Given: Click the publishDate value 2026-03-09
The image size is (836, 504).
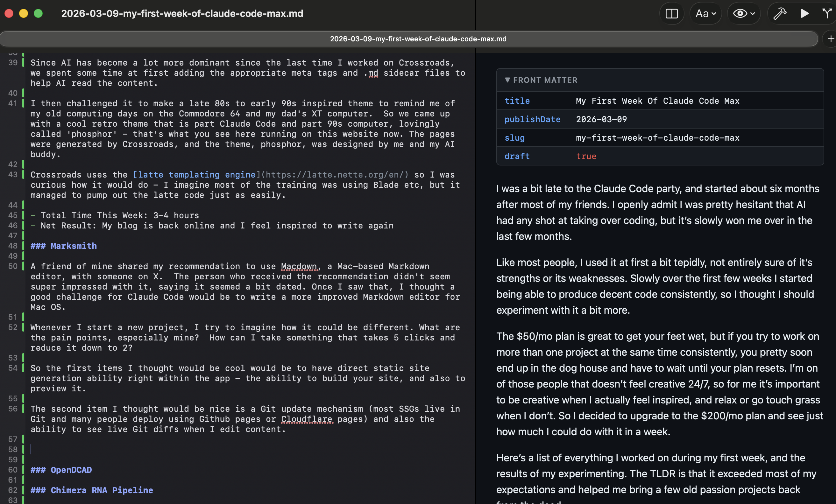Looking at the screenshot, I should tap(601, 119).
